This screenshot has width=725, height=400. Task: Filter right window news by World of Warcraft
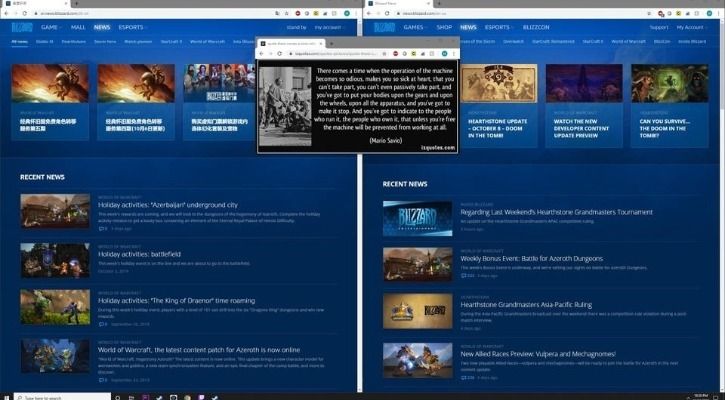628,42
